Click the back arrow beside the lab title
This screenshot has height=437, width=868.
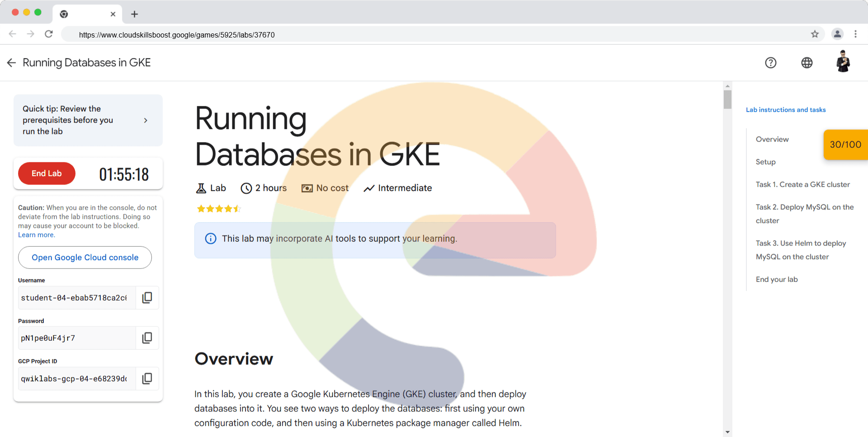coord(11,63)
